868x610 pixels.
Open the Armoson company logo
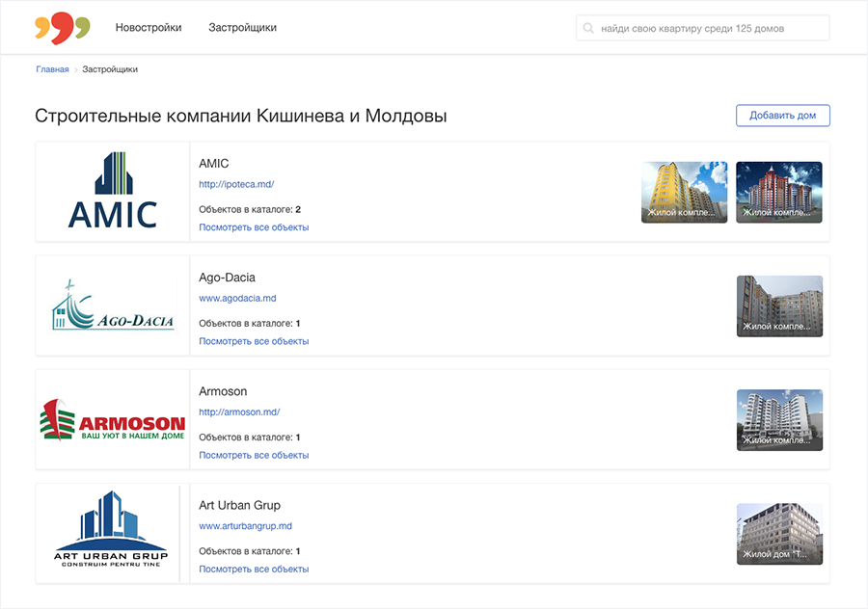pyautogui.click(x=113, y=420)
